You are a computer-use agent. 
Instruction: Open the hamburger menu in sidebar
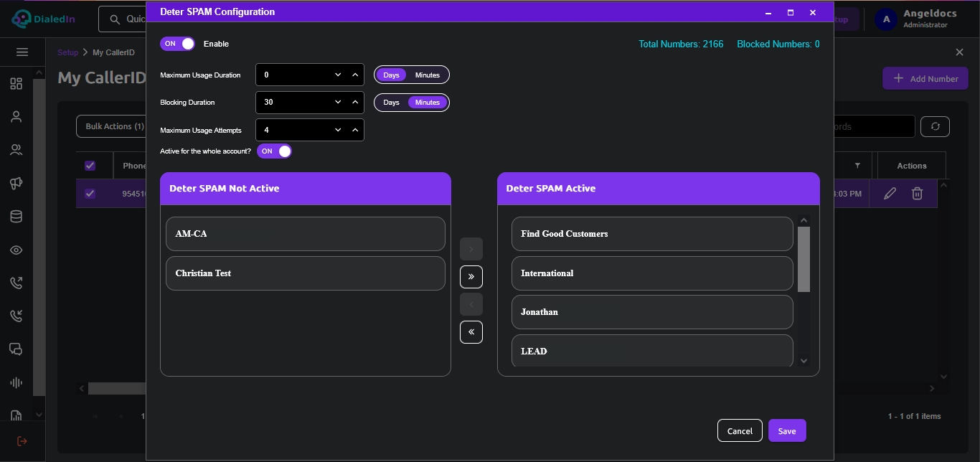tap(22, 52)
